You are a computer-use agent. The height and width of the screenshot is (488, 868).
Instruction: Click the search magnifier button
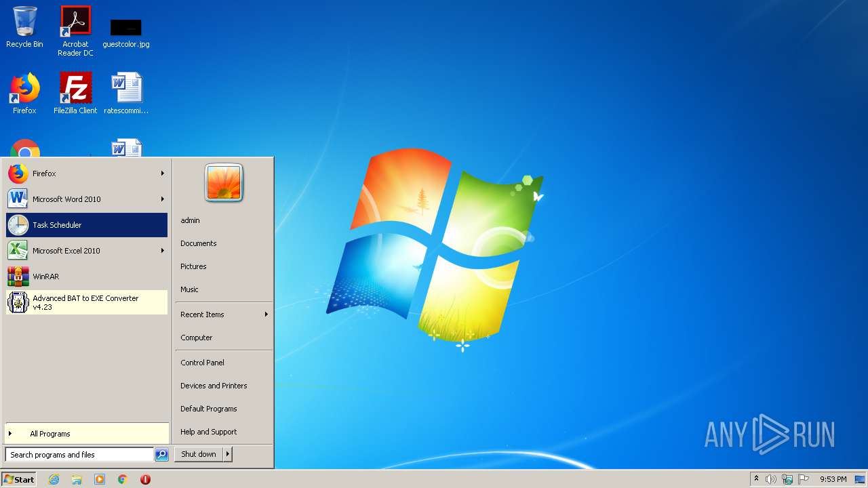point(161,455)
